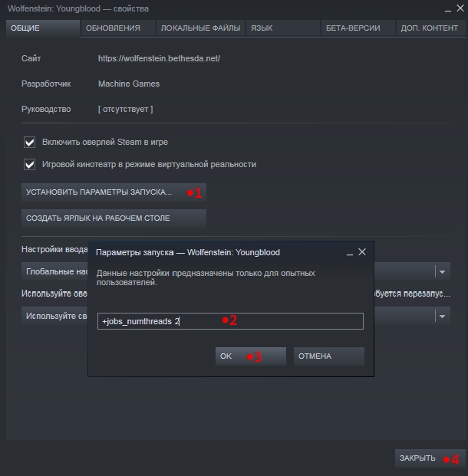This screenshot has width=468, height=476.
Task: Confirm launch options with OK
Action: pyautogui.click(x=250, y=356)
